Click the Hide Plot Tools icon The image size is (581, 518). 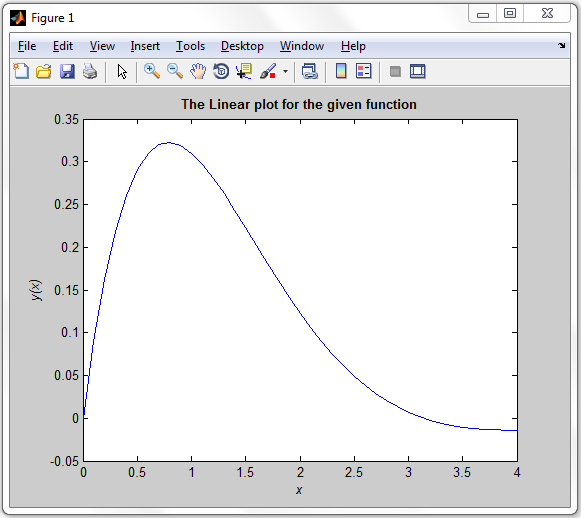click(395, 71)
